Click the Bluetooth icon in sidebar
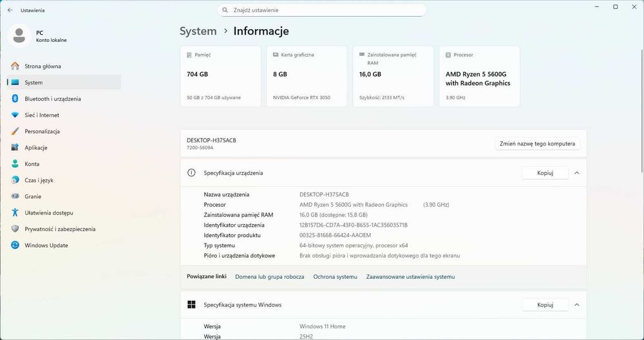 (15, 99)
